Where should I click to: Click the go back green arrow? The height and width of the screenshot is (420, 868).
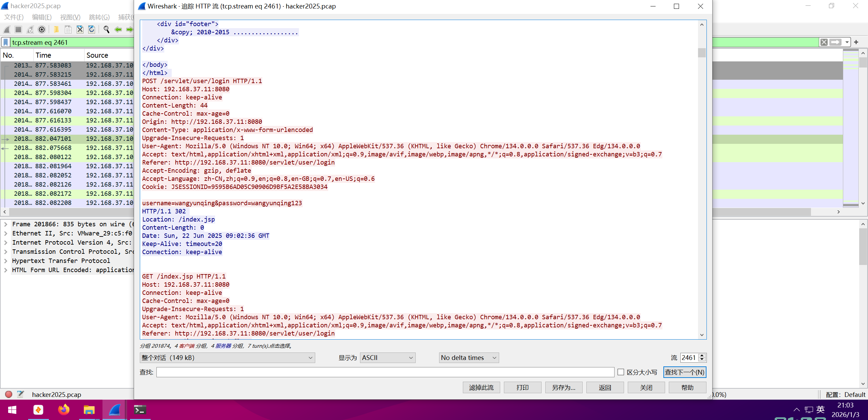(118, 30)
